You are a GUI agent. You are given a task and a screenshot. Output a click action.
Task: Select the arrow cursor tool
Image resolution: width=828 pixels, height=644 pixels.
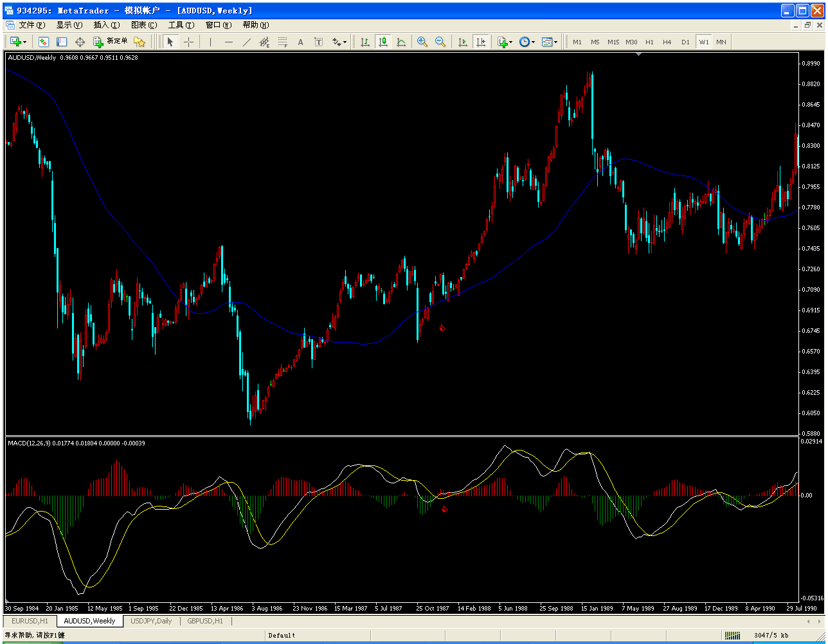pos(170,42)
